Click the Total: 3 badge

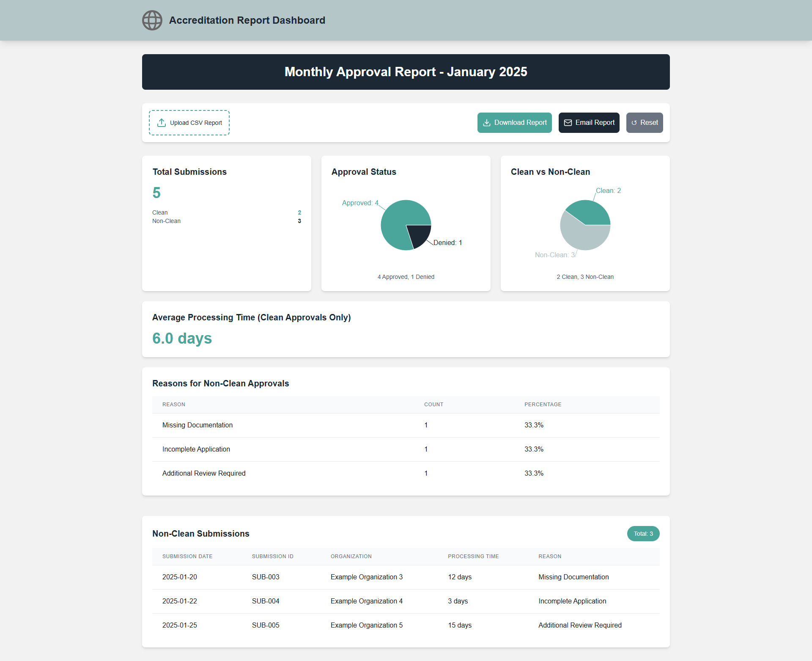(x=643, y=534)
